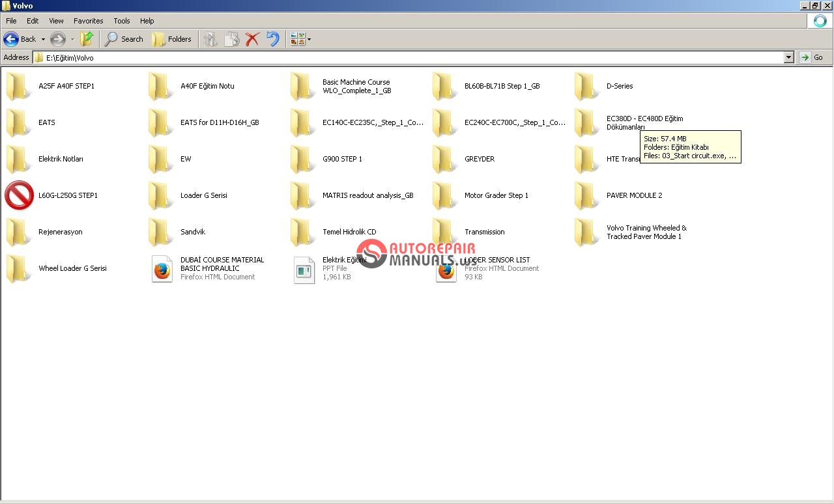The height and width of the screenshot is (504, 834).
Task: Expand the Address bar dropdown
Action: pos(789,57)
